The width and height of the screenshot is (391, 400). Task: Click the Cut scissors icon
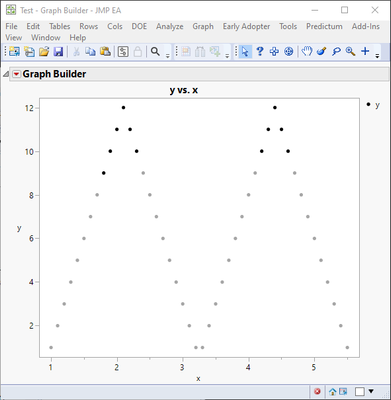point(76,52)
